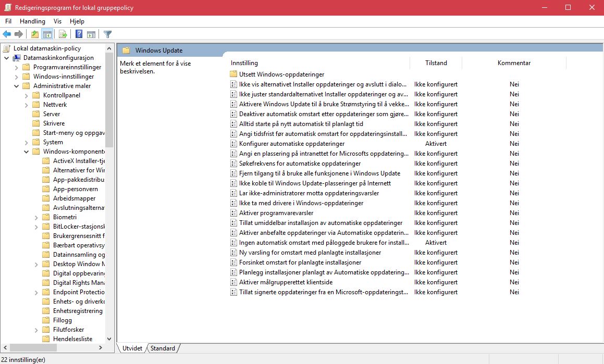Open the Handling menu
Image resolution: width=604 pixels, height=364 pixels.
point(32,21)
